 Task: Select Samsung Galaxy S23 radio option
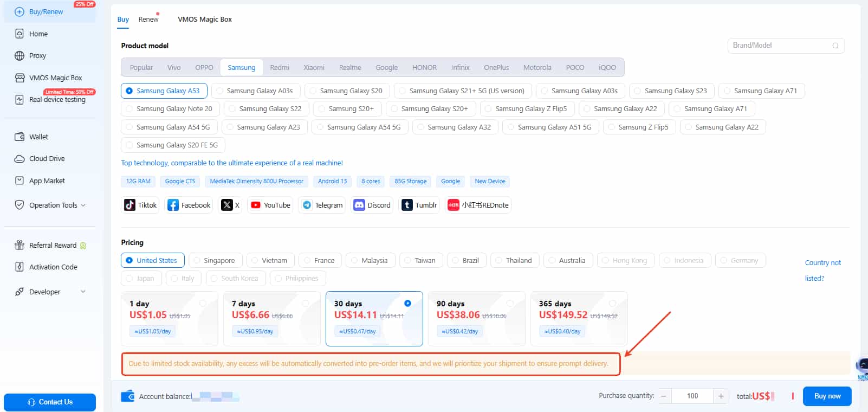point(638,91)
